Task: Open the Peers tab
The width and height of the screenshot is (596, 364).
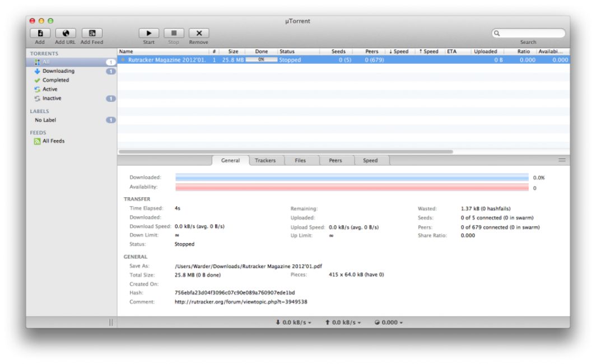Action: (x=335, y=161)
